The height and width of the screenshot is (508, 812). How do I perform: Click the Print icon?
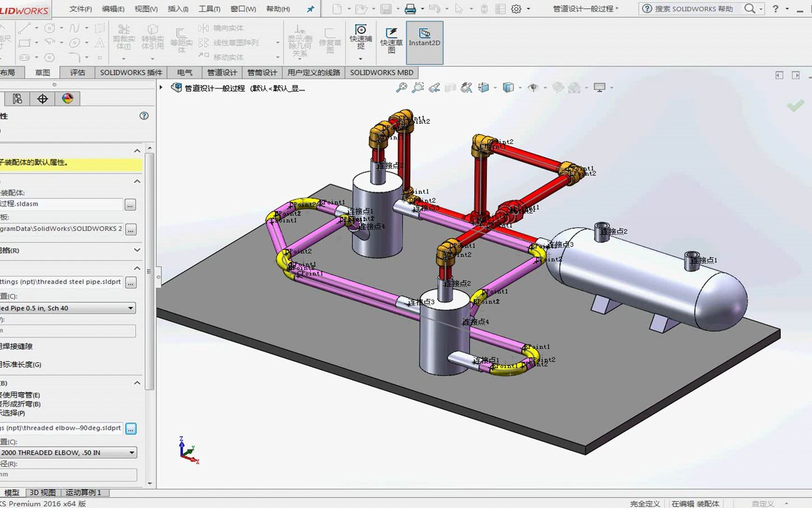tap(410, 9)
